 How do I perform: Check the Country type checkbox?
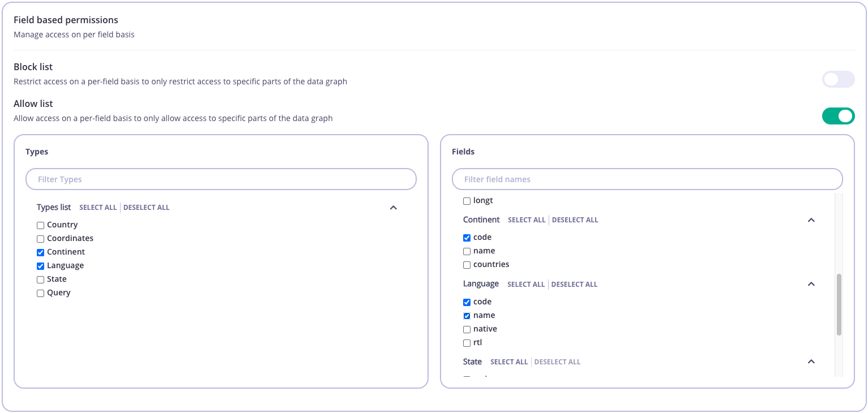point(40,225)
